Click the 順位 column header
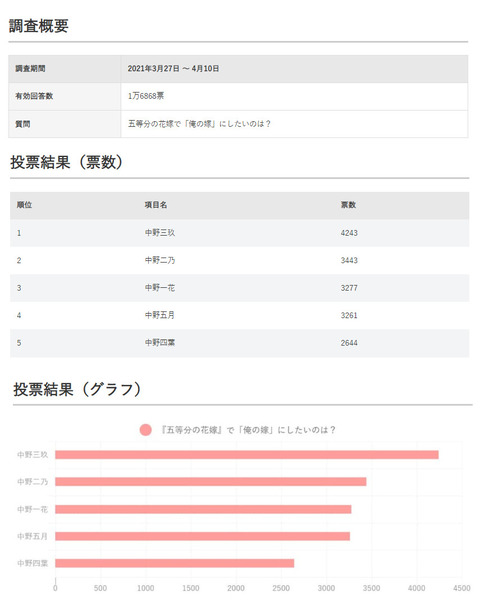Image resolution: width=480 pixels, height=611 pixels. pos(24,205)
